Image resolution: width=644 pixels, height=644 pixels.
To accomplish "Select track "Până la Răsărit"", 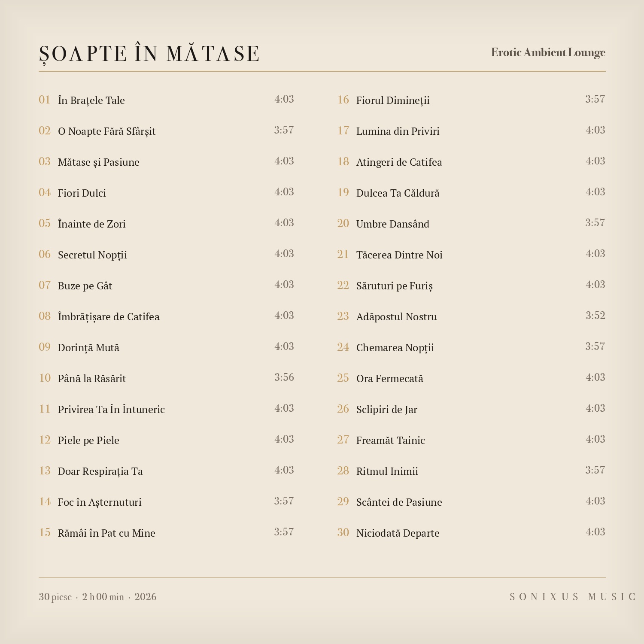I will tap(92, 378).
